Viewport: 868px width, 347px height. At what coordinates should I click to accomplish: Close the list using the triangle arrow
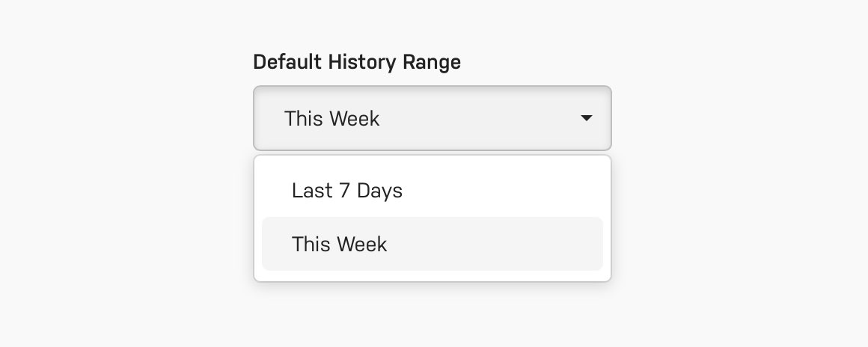(586, 118)
